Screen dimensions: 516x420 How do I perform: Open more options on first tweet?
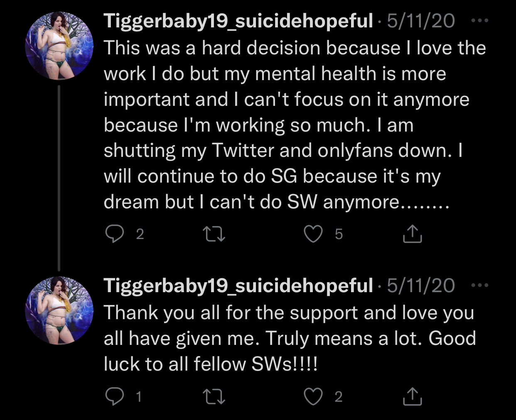480,20
